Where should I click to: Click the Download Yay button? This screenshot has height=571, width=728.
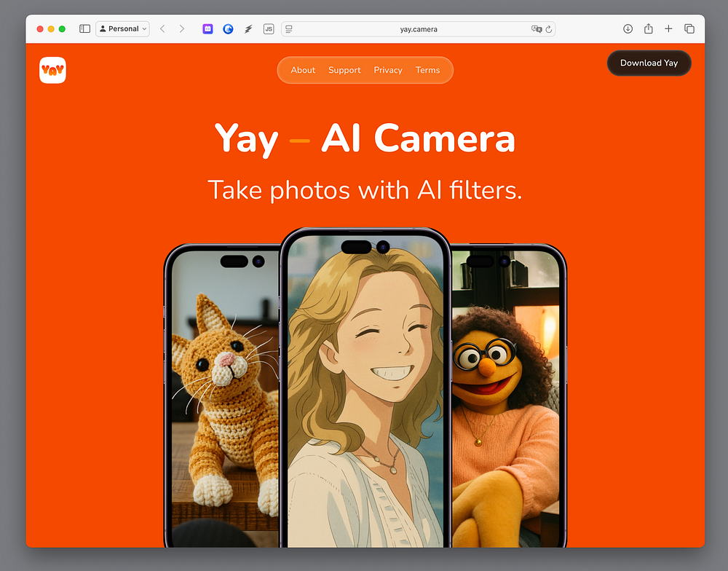(649, 63)
